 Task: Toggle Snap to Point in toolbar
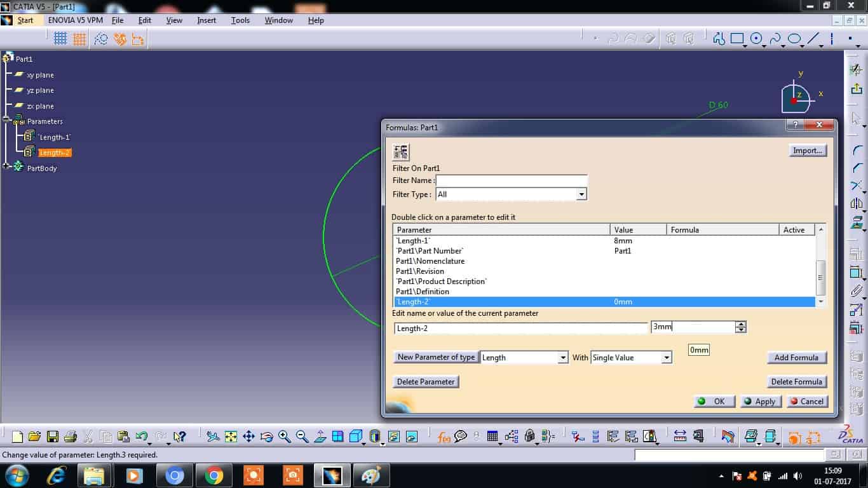(x=79, y=39)
